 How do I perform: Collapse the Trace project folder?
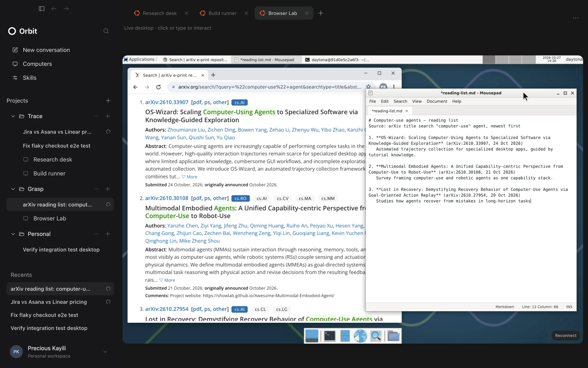click(13, 116)
